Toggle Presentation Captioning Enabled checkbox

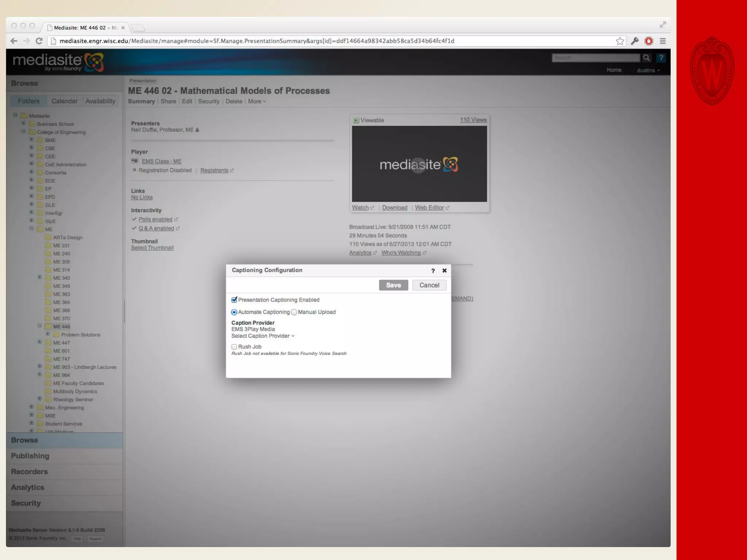click(x=234, y=300)
